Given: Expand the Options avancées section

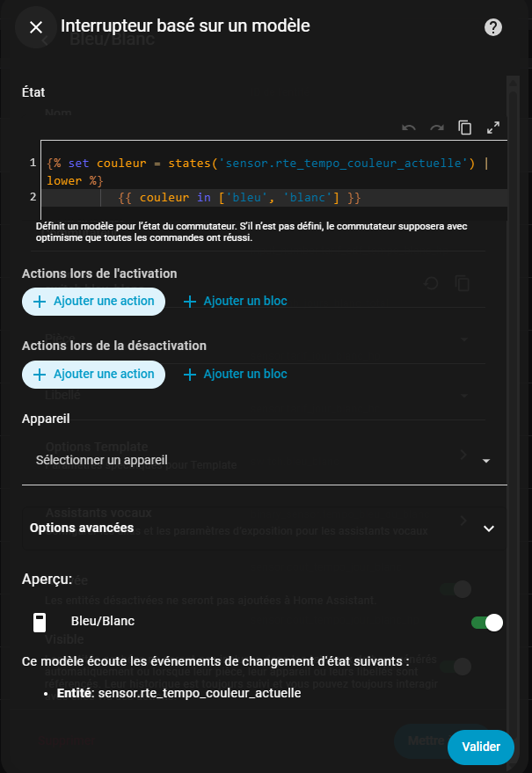Looking at the screenshot, I should (489, 529).
